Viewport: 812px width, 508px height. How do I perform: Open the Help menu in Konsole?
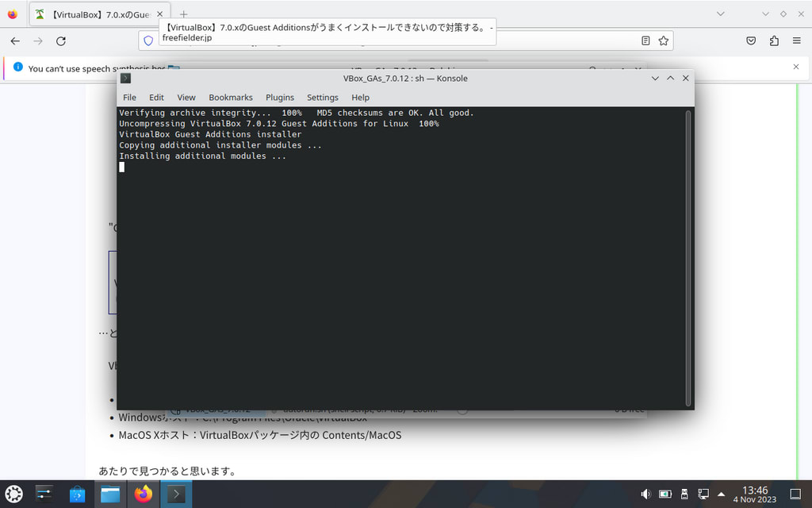coord(361,98)
